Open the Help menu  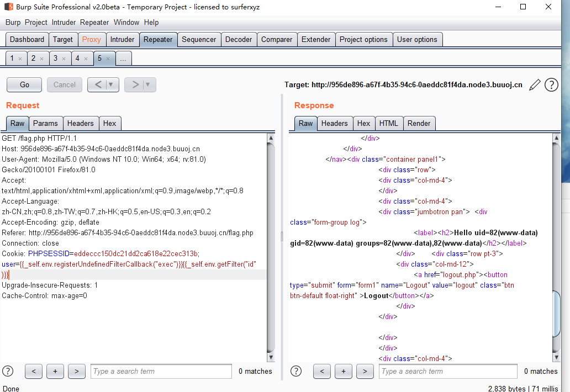coord(151,23)
